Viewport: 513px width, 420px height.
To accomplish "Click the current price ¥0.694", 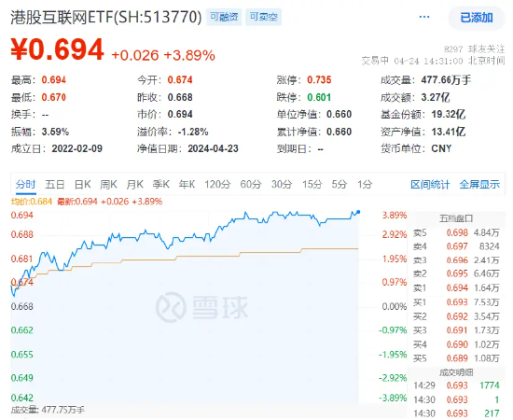I will [58, 49].
